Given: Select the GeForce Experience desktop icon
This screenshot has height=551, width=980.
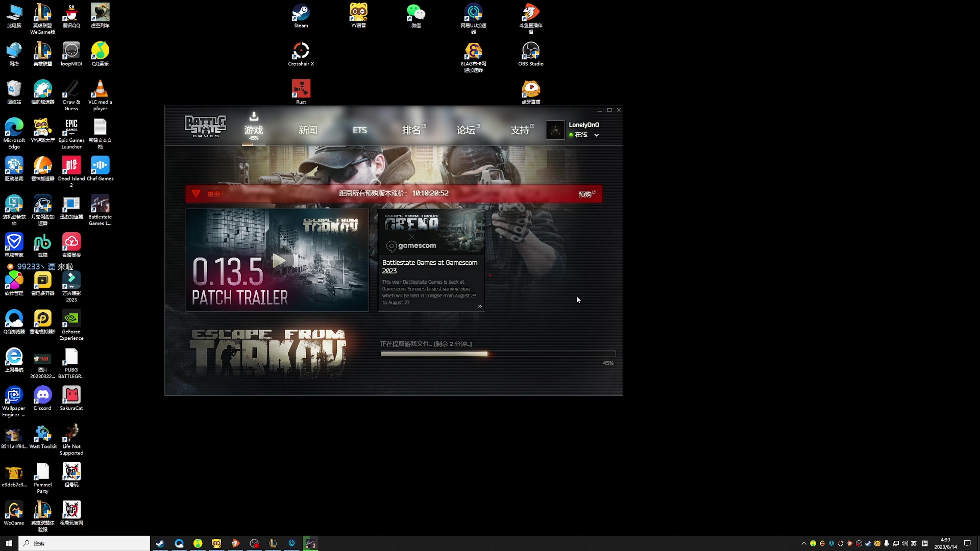Looking at the screenshot, I should (x=71, y=325).
